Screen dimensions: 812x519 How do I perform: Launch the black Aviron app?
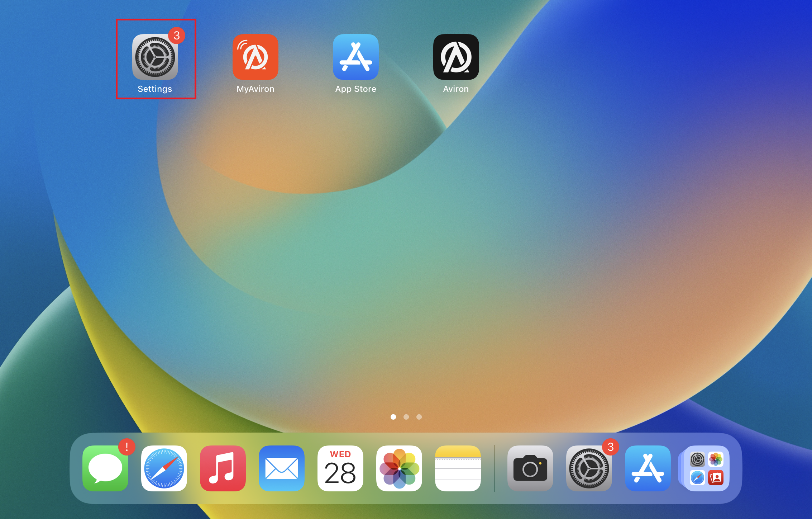tap(456, 57)
